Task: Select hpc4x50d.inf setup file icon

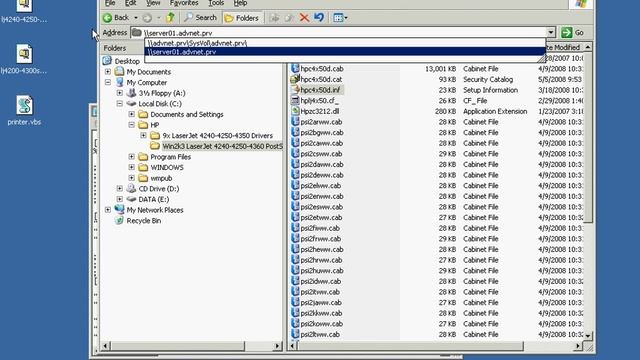Action: point(295,90)
